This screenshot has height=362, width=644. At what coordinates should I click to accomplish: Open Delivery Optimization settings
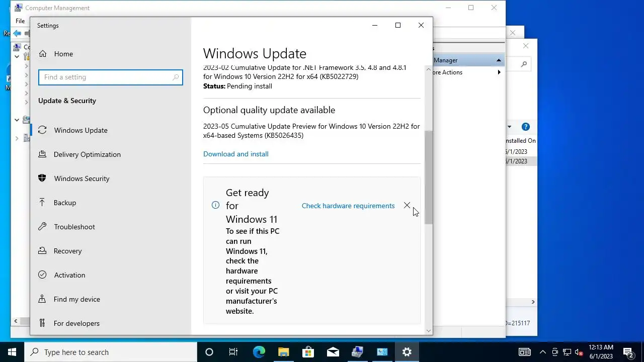87,154
